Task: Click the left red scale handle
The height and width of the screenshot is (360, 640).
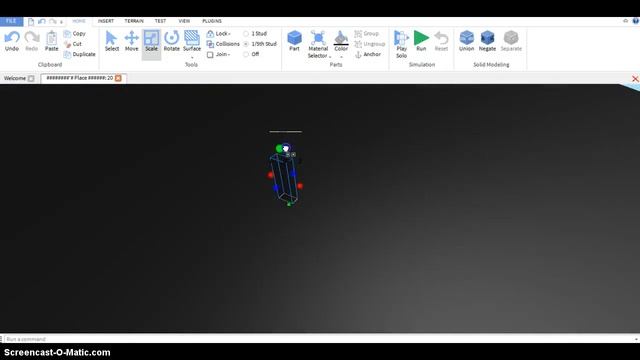Action: [271, 175]
